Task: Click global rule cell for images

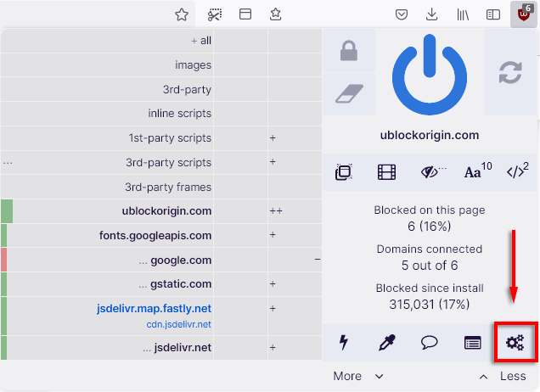Action: (240, 65)
